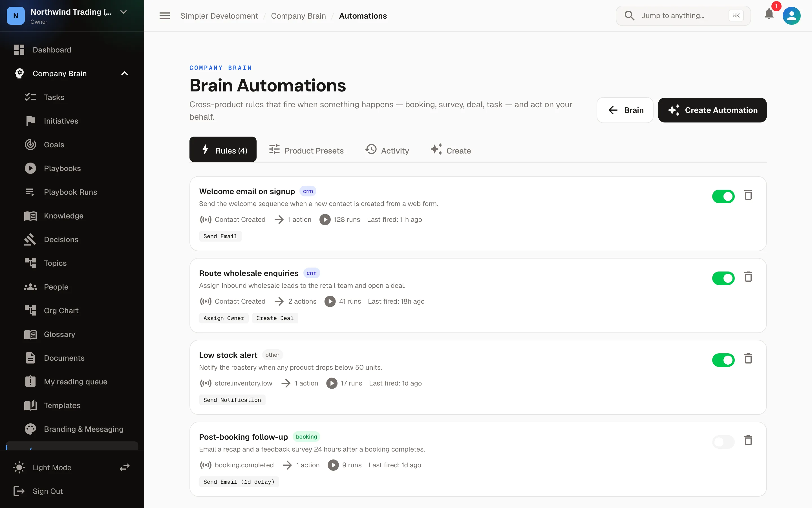Turn off the Low stock alert toggle
Image resolution: width=812 pixels, height=508 pixels.
point(723,360)
